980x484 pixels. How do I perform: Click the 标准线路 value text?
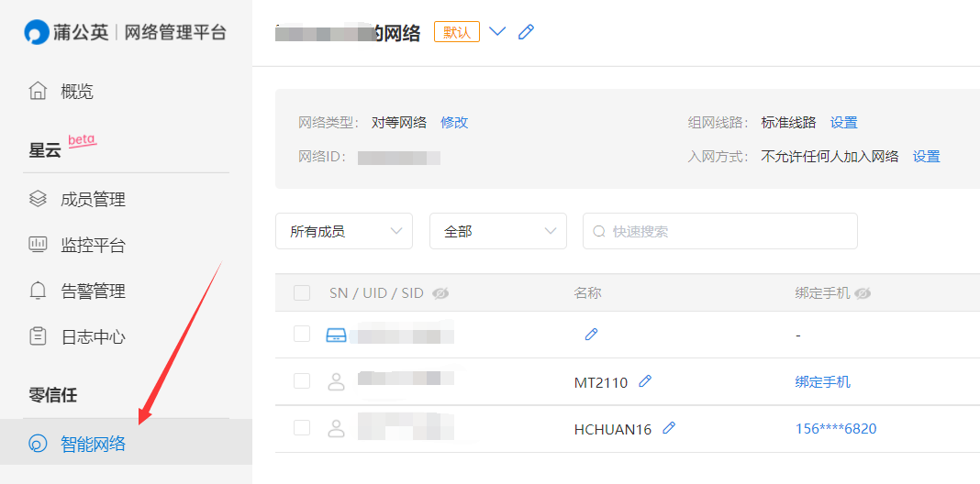[789, 123]
